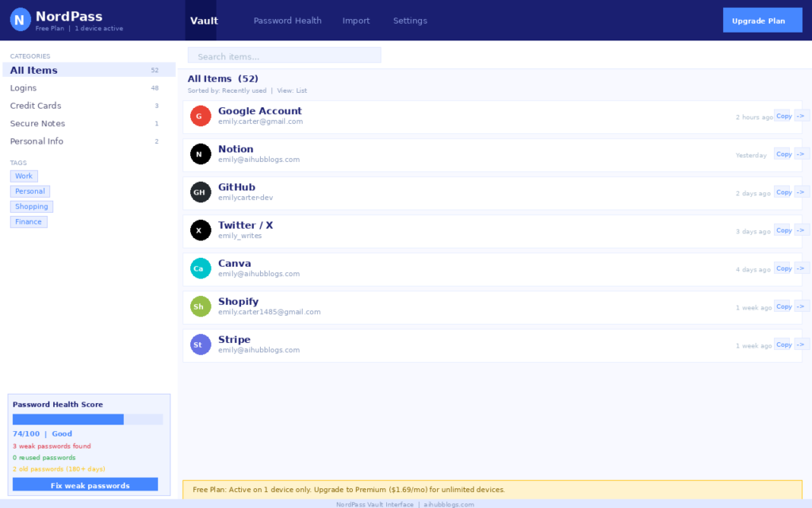Click the Google Account red G avatar
Screen dimensions: 812x508
(x=201, y=116)
